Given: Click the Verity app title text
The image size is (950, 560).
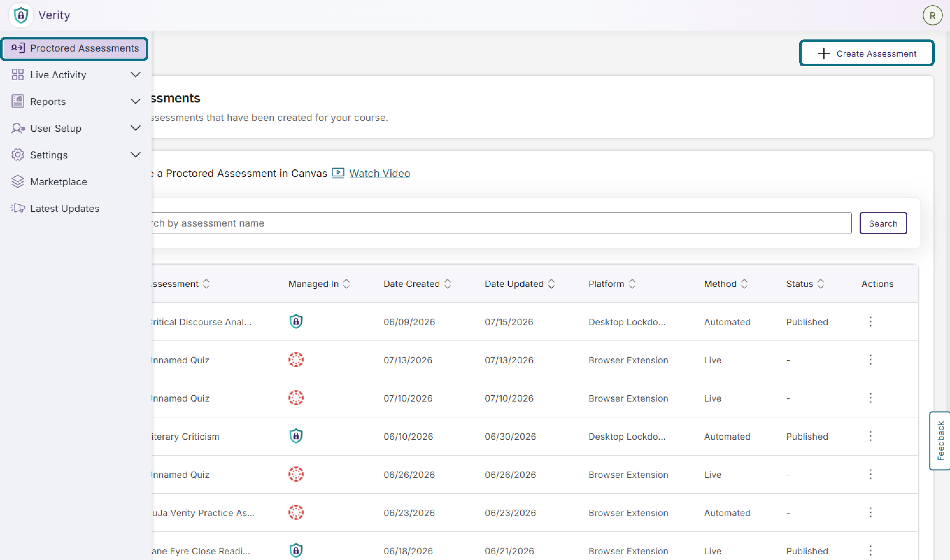Looking at the screenshot, I should pos(54,15).
